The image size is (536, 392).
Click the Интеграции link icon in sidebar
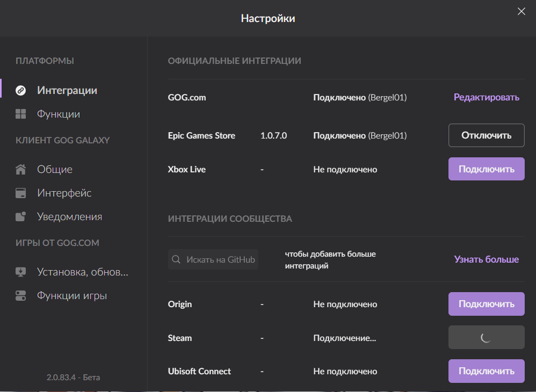20,90
